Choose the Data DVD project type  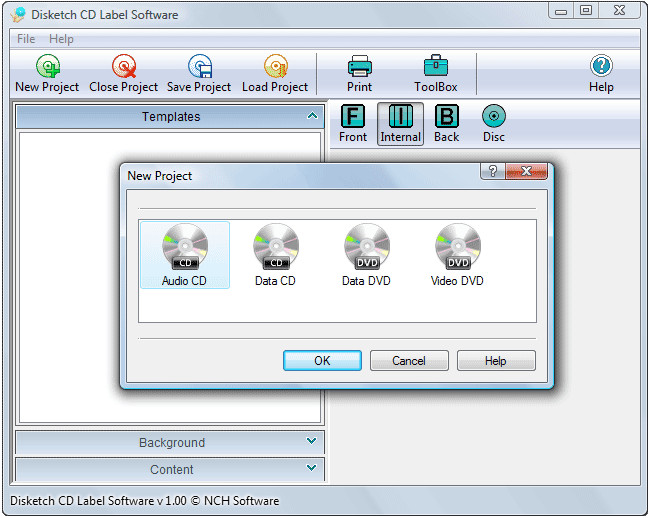[x=366, y=255]
